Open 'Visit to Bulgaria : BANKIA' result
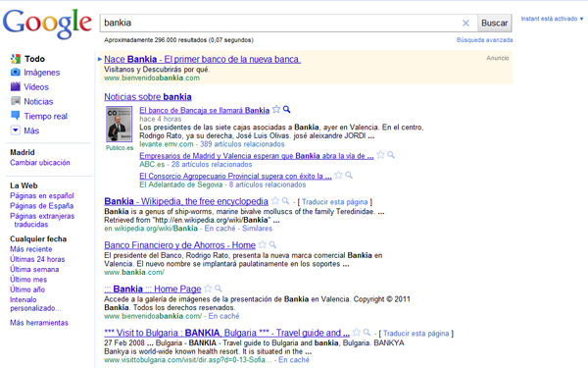Viewport: 588px width, 368px height. (227, 333)
